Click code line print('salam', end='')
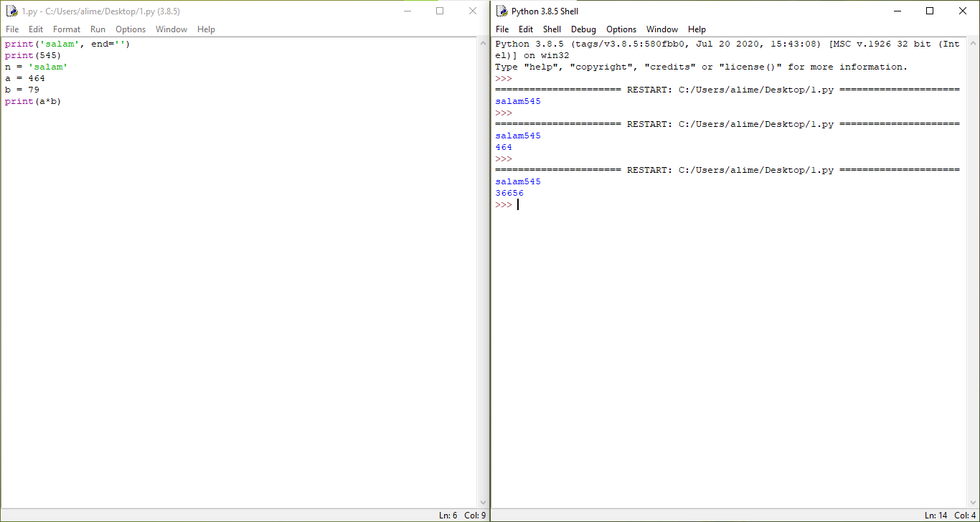The height and width of the screenshot is (522, 980). pos(67,44)
